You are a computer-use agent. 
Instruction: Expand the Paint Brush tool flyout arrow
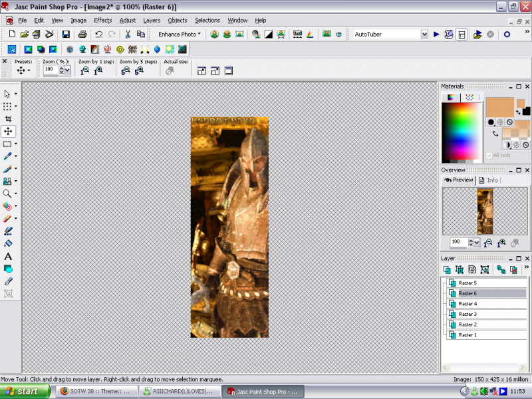[15, 169]
